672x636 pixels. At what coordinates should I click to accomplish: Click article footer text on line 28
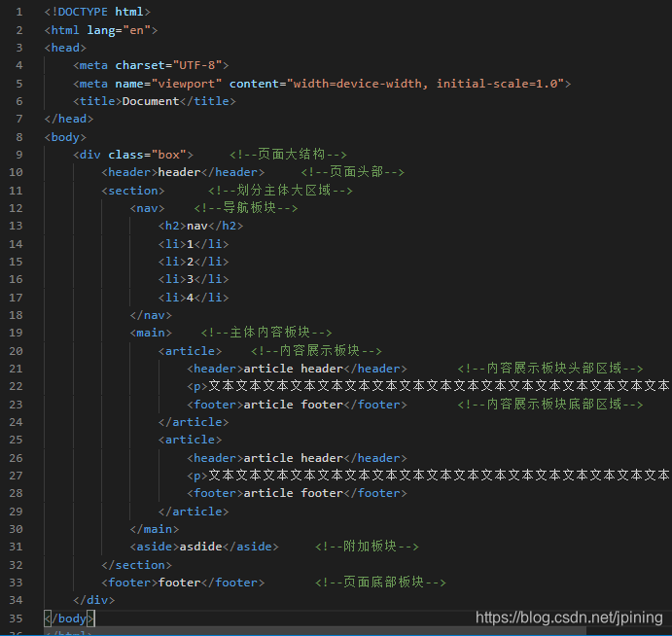click(293, 493)
